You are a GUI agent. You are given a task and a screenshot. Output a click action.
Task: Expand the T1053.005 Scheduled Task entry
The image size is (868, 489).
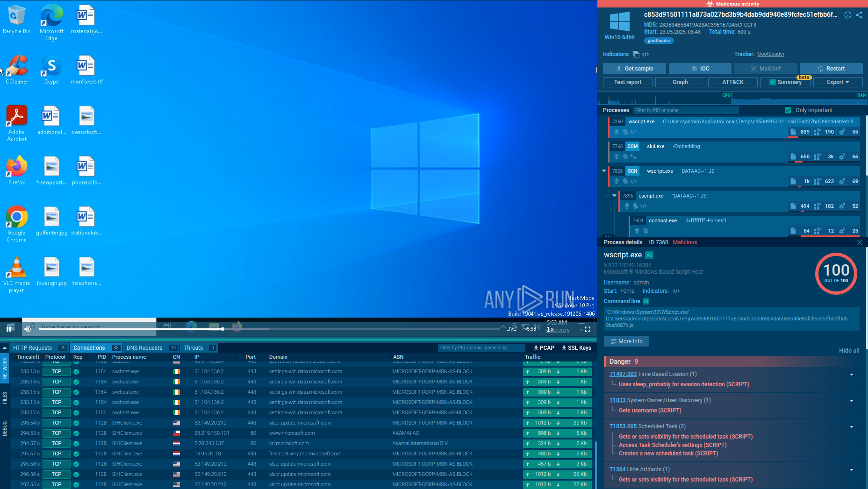tap(851, 427)
